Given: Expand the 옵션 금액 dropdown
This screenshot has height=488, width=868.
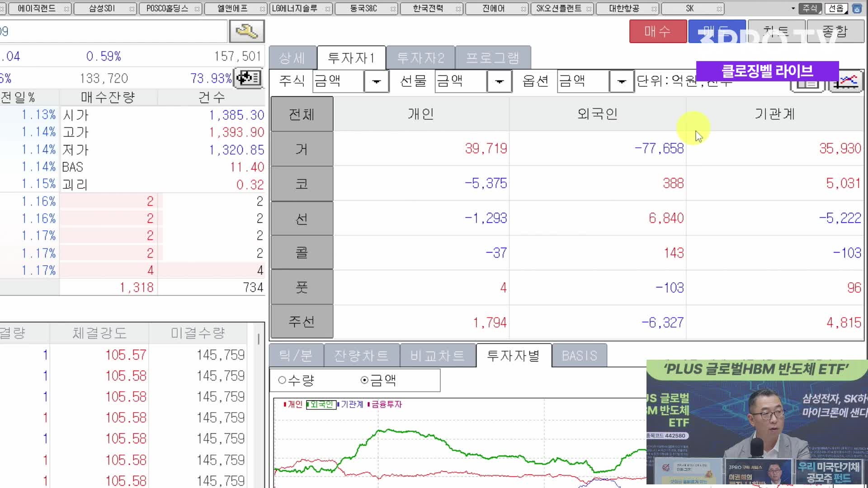Looking at the screenshot, I should 622,82.
